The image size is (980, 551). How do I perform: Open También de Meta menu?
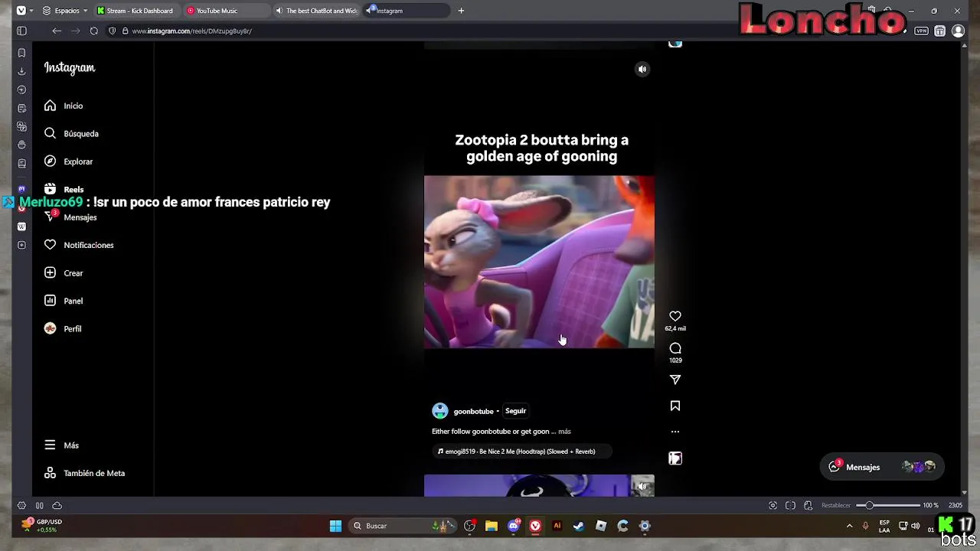point(84,473)
